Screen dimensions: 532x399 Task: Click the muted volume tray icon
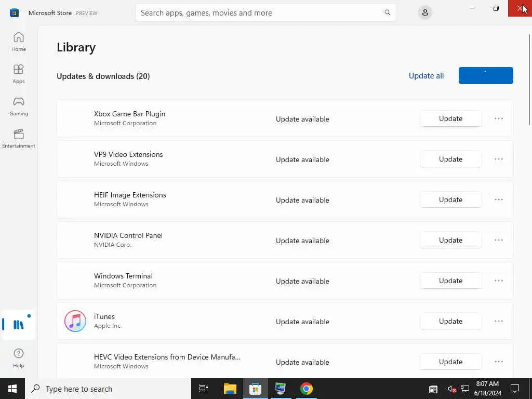tap(451, 389)
